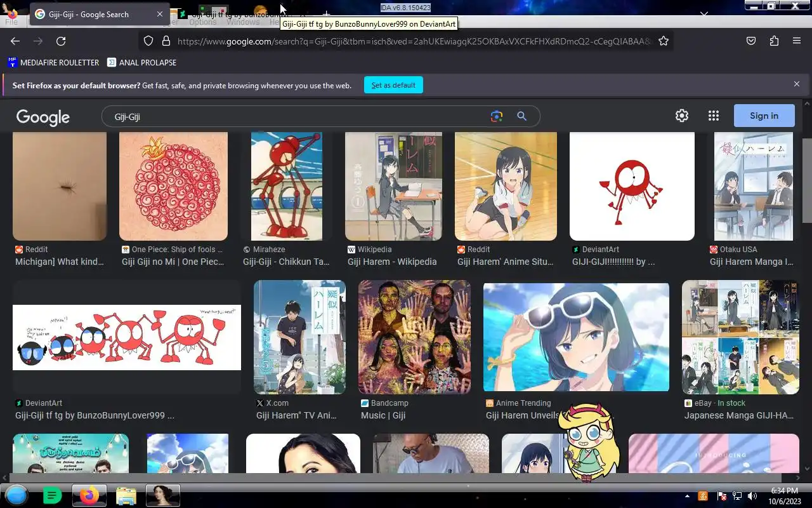Open the Action Center flag icon
This screenshot has width=812, height=508.
[x=722, y=496]
